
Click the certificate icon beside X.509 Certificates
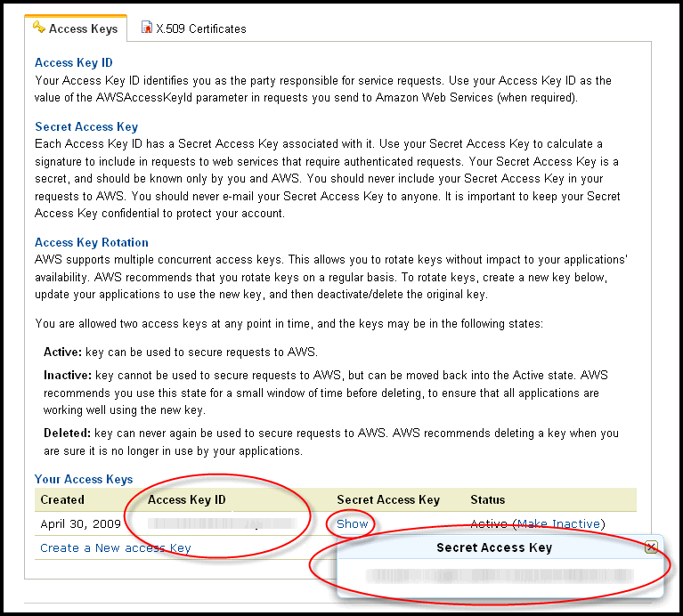tap(147, 28)
